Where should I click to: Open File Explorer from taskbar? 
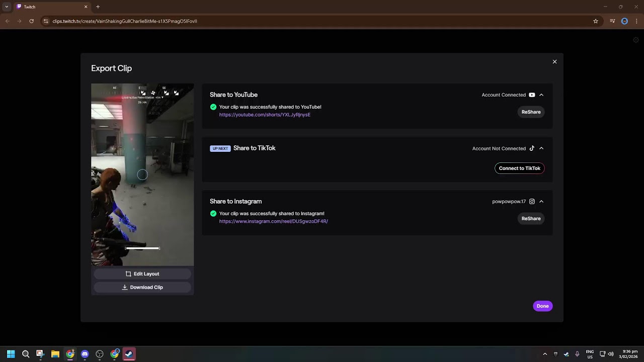pyautogui.click(x=55, y=354)
